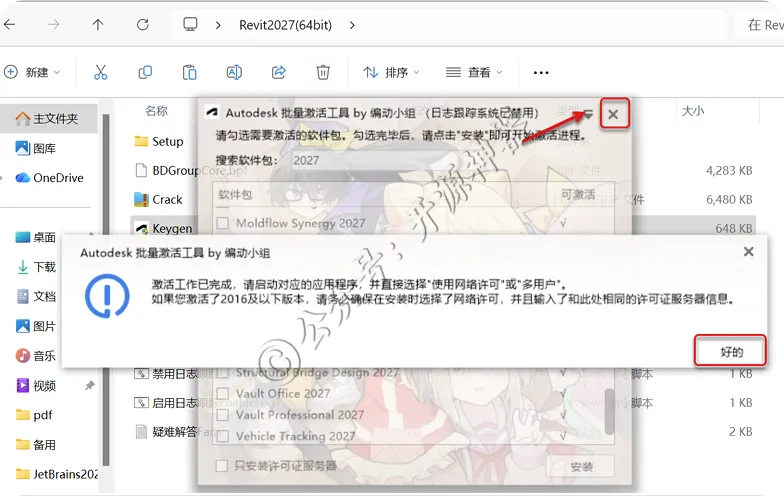Expand the chevron after Revit2027(64bit)
The width and height of the screenshot is (784, 496).
(352, 25)
